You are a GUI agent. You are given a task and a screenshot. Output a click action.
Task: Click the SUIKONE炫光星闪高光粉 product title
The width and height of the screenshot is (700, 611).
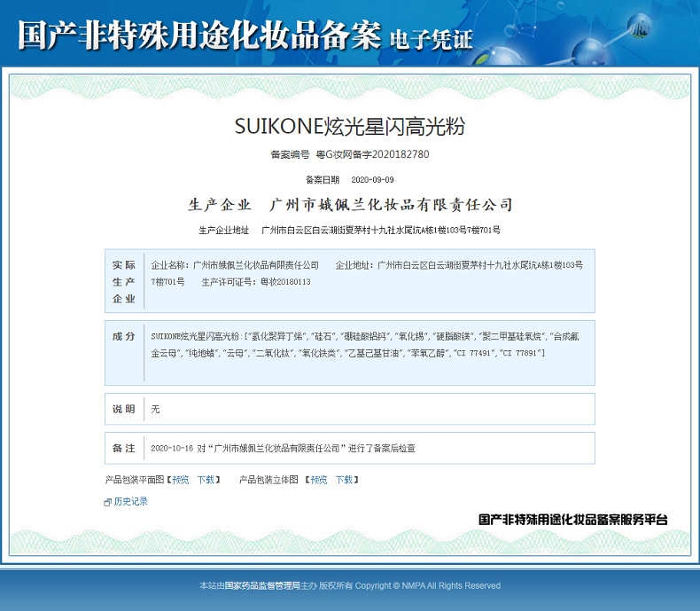[349, 127]
